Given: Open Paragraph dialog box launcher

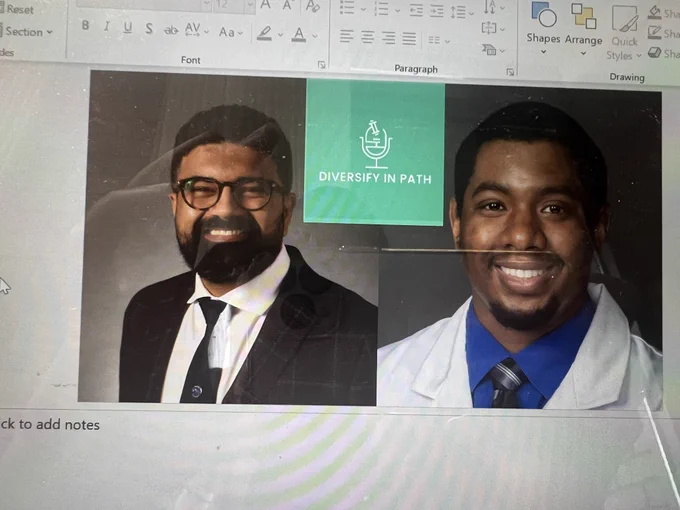Looking at the screenshot, I should (510, 72).
